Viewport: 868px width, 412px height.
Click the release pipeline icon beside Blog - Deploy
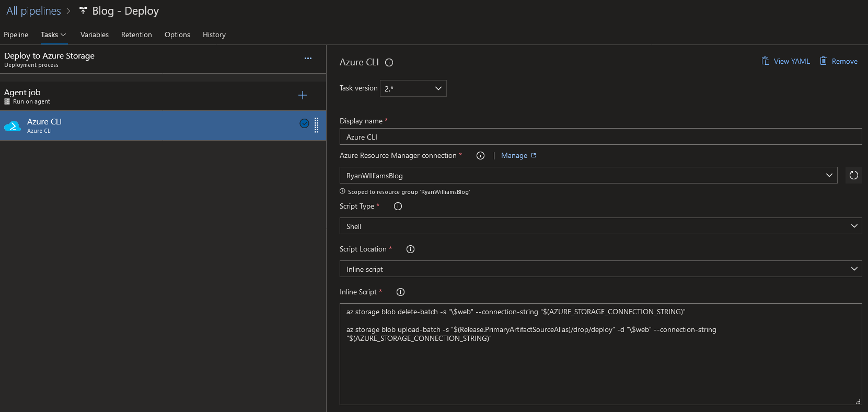pos(83,10)
